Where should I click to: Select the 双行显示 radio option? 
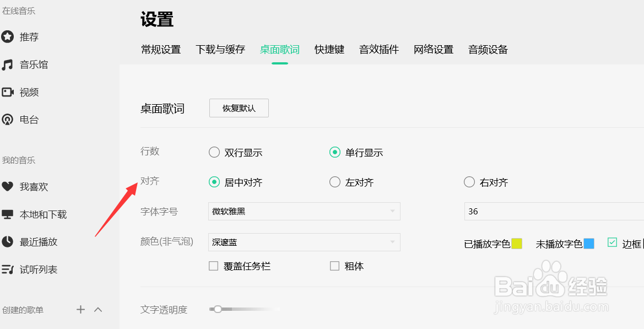tap(214, 152)
